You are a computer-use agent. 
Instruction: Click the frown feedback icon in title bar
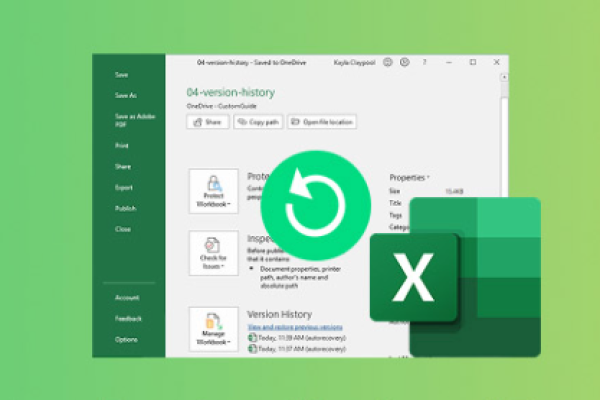[x=404, y=62]
